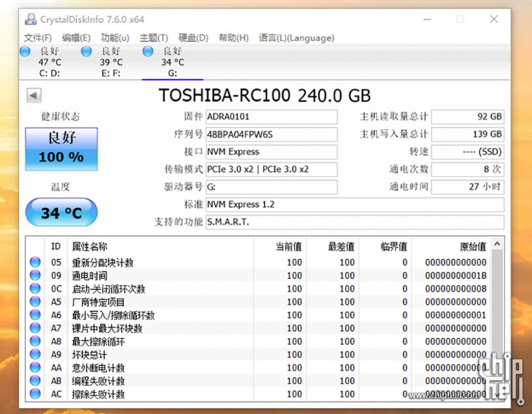
Task: Click the power on hours 27 小时 value
Action: tap(467, 187)
